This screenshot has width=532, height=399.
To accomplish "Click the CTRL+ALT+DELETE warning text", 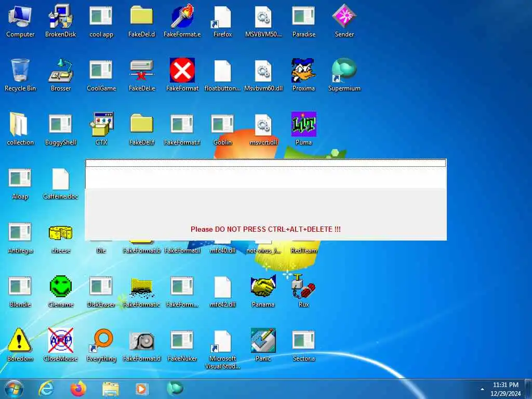I will 265,229.
